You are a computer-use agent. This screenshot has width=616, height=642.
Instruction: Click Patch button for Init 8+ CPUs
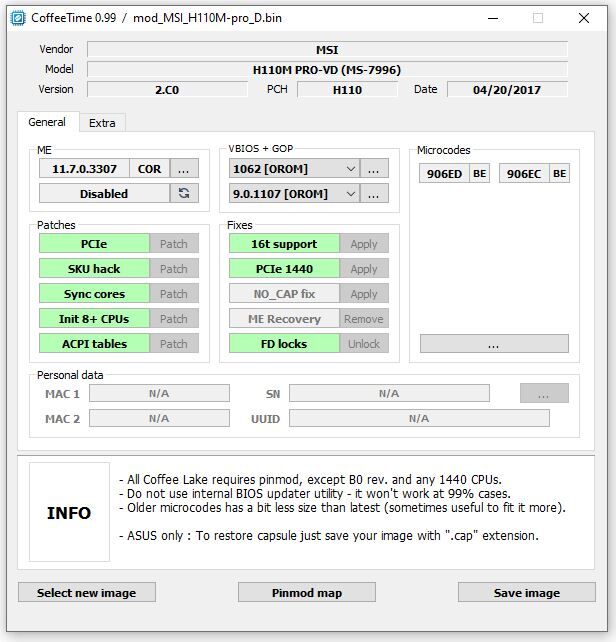tap(174, 319)
